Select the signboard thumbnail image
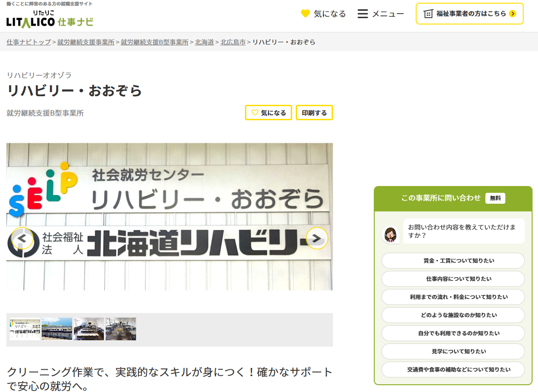Viewport: 538px width, 392px height. point(25,329)
